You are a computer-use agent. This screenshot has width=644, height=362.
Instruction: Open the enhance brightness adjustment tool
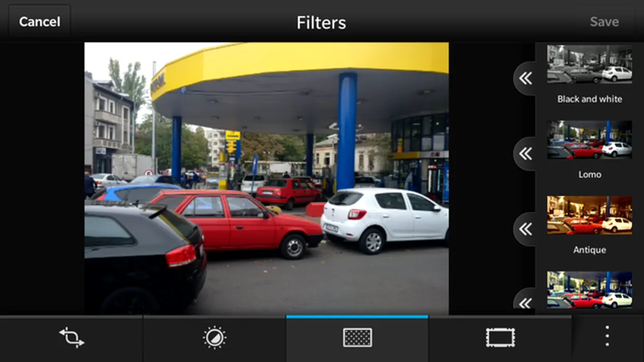[214, 338]
